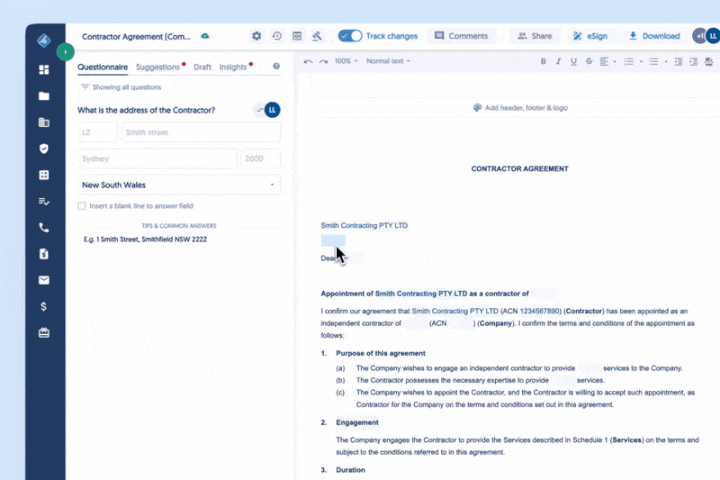Click the Purpose of this agreement heading
720x480 pixels.
381,353
